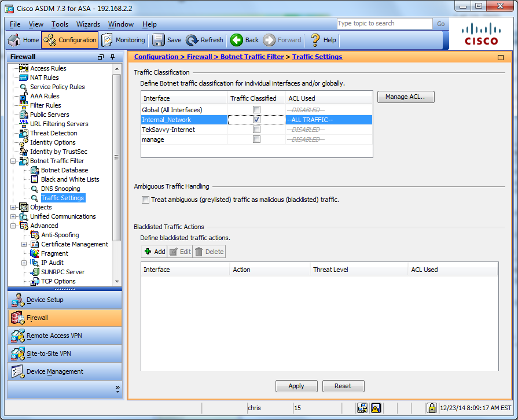Switch to Site-to-Site VPN section
This screenshot has height=420, width=518.
pyautogui.click(x=65, y=353)
